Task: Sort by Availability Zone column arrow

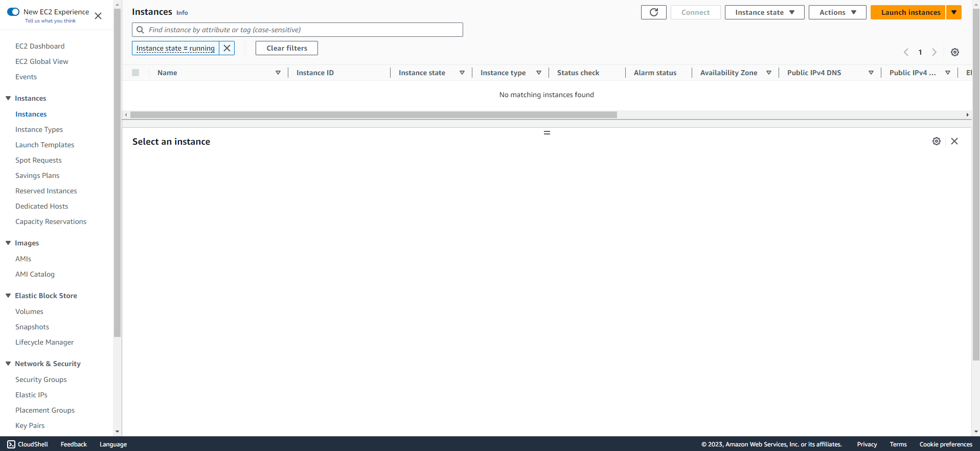Action: [x=769, y=73]
